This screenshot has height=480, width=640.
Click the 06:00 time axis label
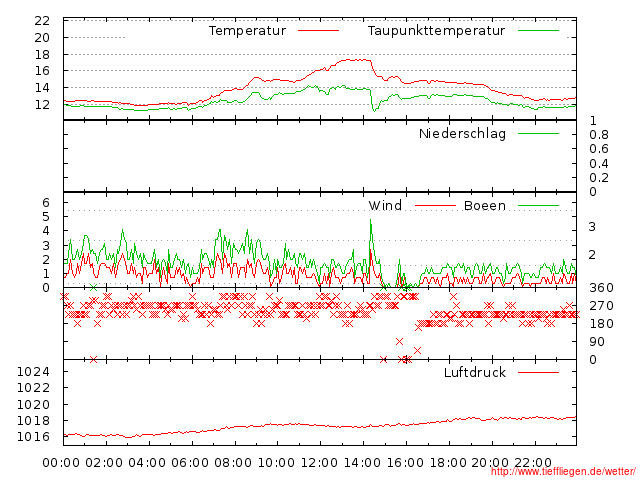coord(190,463)
